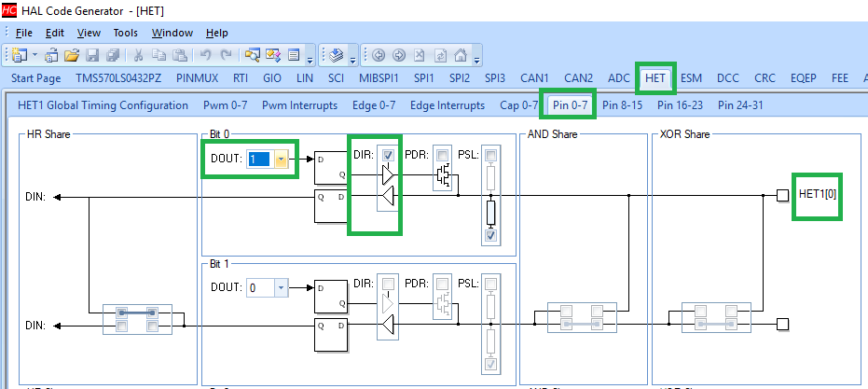Switch to the LIN tab
Viewport: 868px width, 389px height.
(305, 78)
